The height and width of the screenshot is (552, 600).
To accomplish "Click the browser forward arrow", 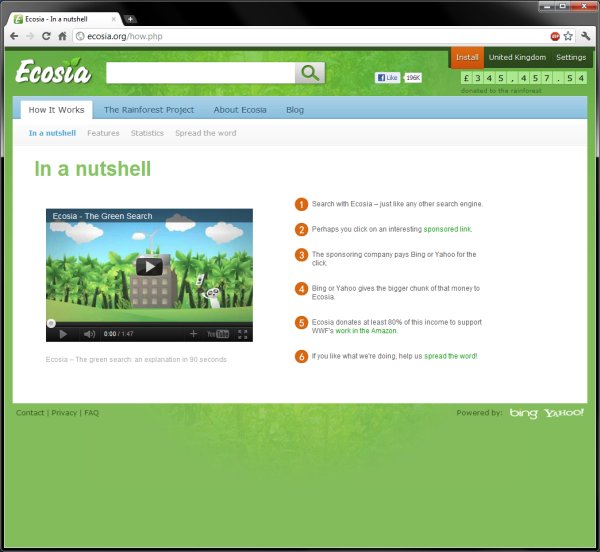I will (30, 36).
